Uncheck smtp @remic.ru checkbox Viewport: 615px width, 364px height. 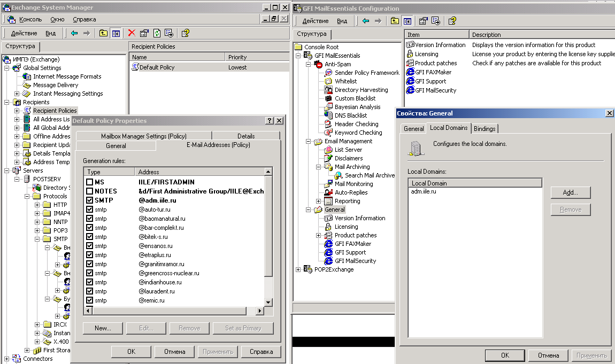point(89,300)
